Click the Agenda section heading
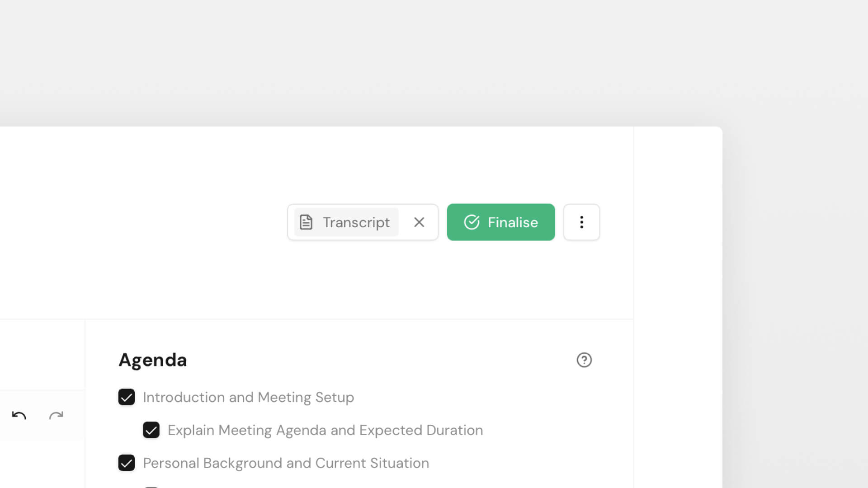868x488 pixels. click(x=153, y=360)
